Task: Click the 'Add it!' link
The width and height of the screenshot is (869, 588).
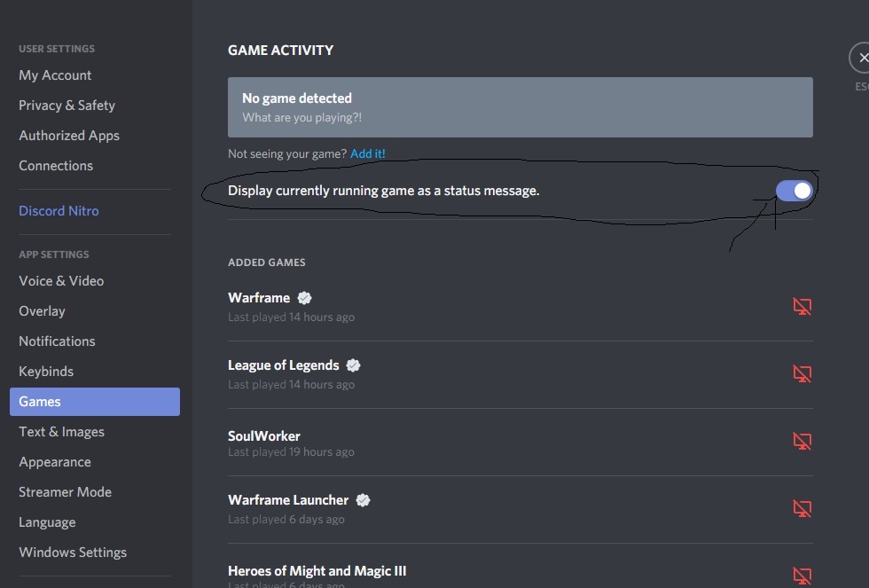Action: (368, 153)
